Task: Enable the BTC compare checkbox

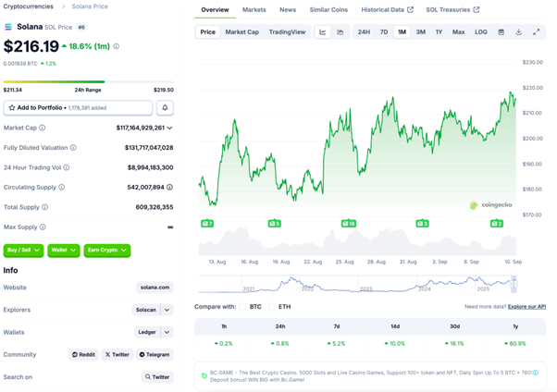Action: 243,306
